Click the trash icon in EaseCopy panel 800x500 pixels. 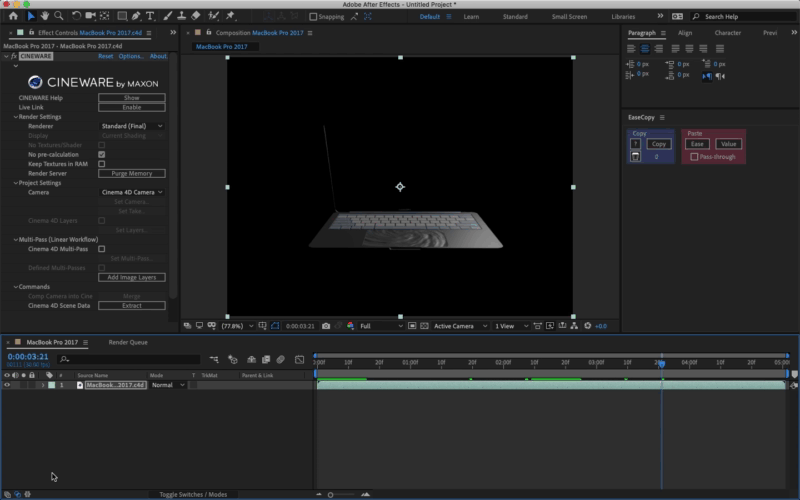(635, 157)
